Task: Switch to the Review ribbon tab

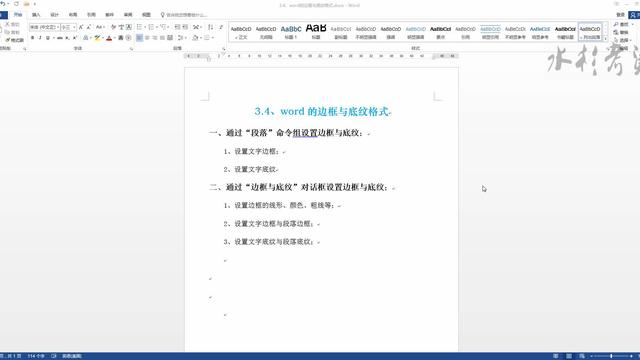Action: (128, 15)
